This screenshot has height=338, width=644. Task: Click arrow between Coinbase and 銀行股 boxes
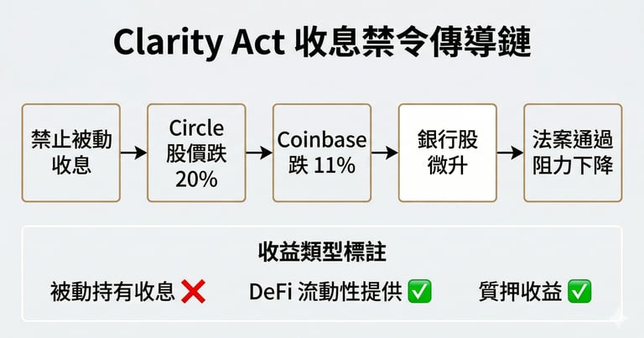tap(385, 153)
